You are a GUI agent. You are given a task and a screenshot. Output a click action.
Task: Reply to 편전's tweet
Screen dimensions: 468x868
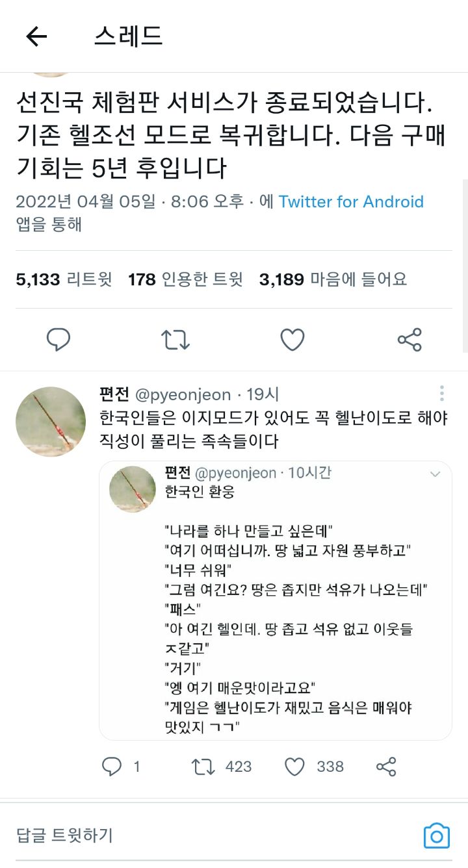click(112, 767)
